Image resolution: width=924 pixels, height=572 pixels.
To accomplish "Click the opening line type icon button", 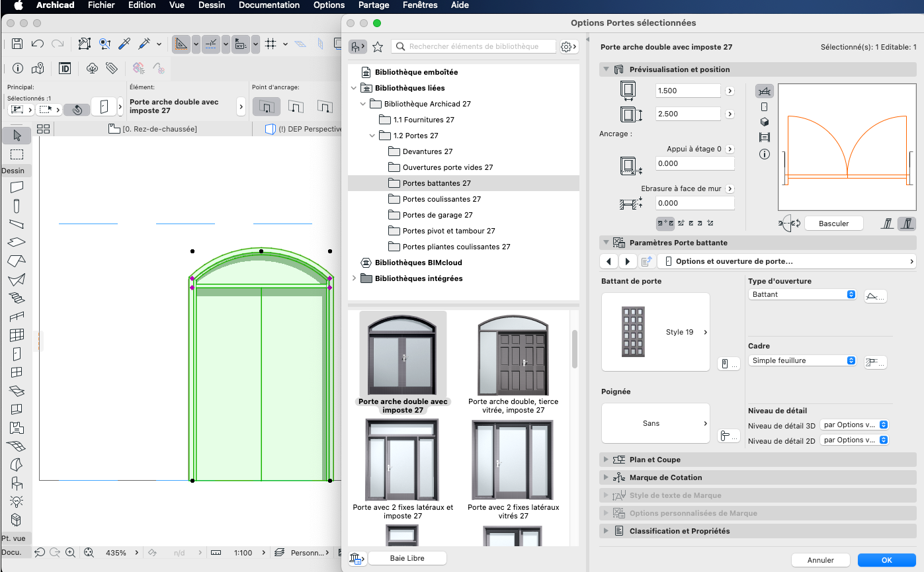I will (x=876, y=296).
